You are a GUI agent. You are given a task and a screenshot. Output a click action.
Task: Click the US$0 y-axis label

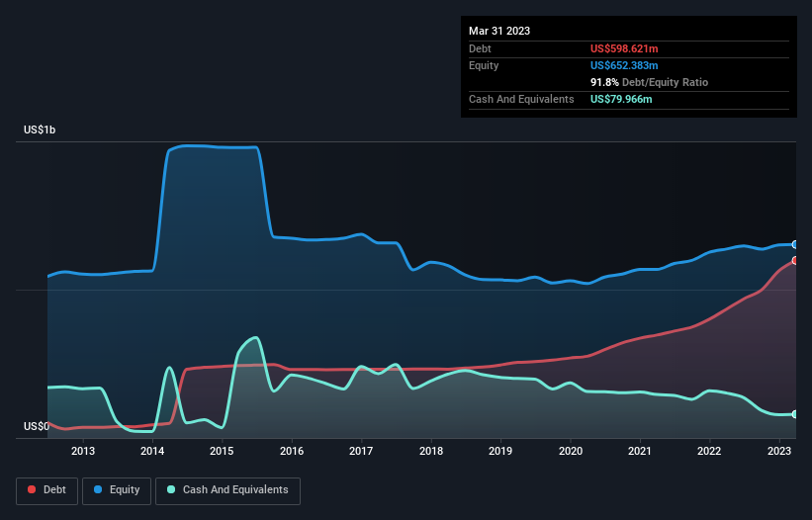[x=37, y=426]
